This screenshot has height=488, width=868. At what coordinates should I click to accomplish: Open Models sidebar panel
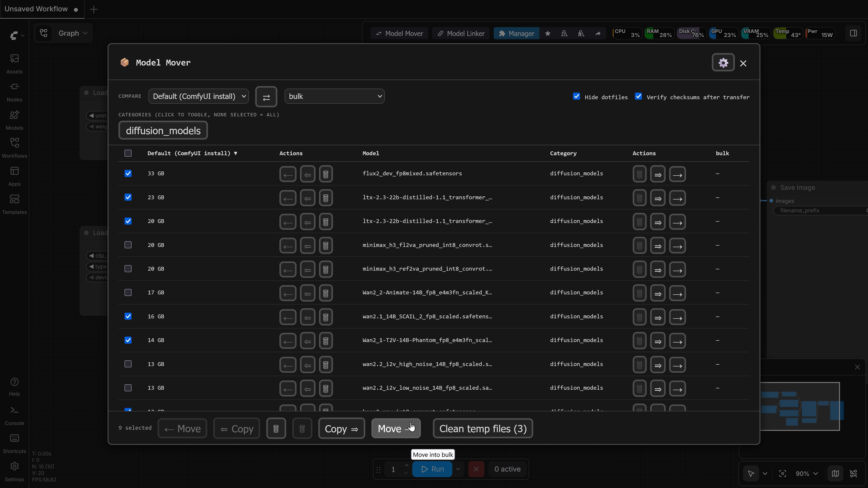pyautogui.click(x=14, y=120)
